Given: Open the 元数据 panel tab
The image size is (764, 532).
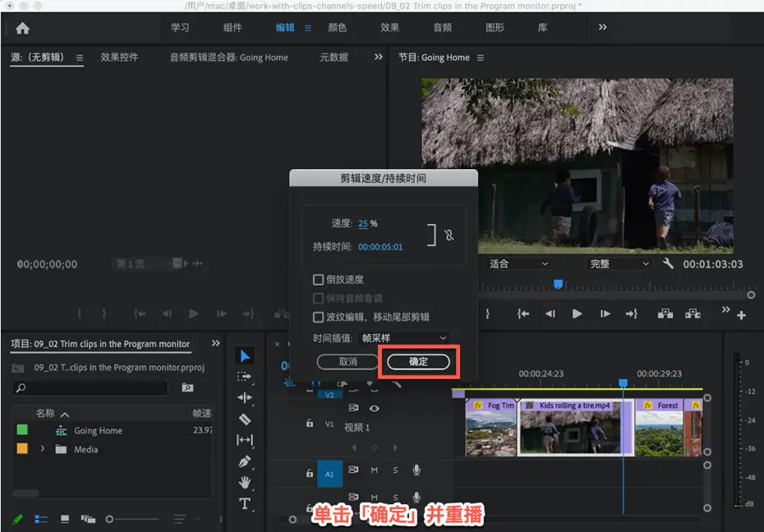Looking at the screenshot, I should 334,57.
